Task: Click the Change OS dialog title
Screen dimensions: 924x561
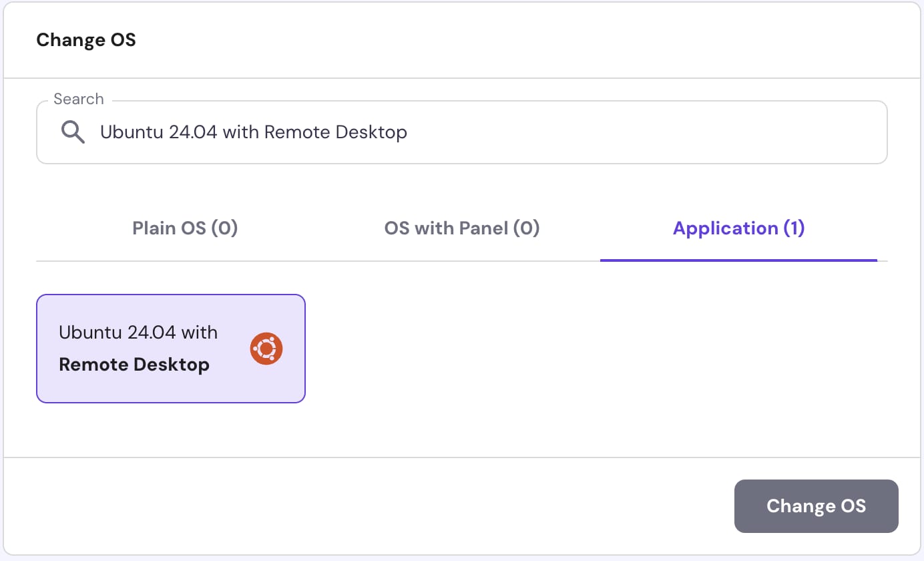Action: click(x=86, y=39)
